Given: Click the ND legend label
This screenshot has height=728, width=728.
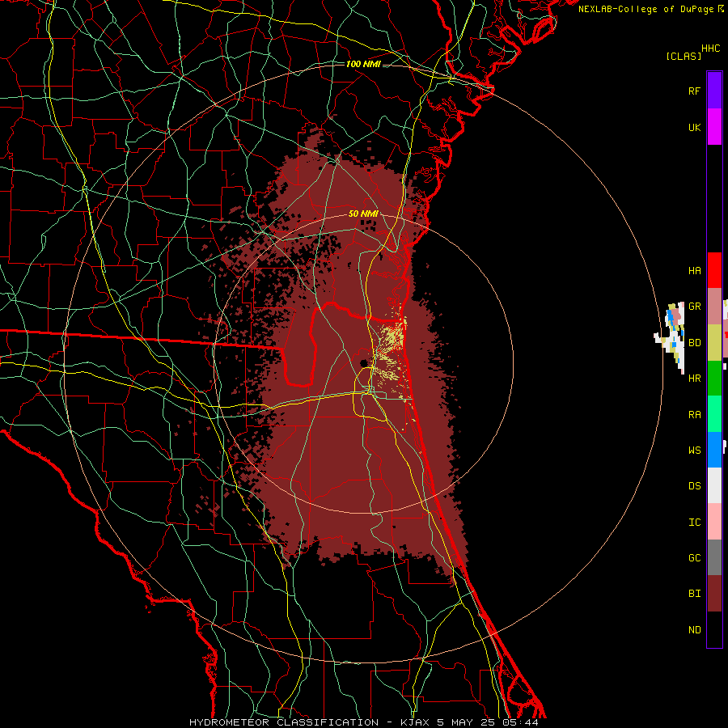Looking at the screenshot, I should (x=694, y=630).
